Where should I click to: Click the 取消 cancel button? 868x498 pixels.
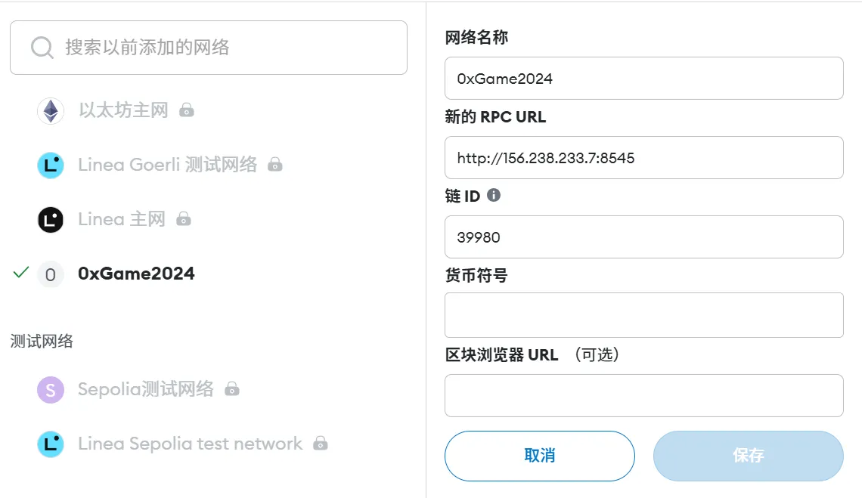540,456
